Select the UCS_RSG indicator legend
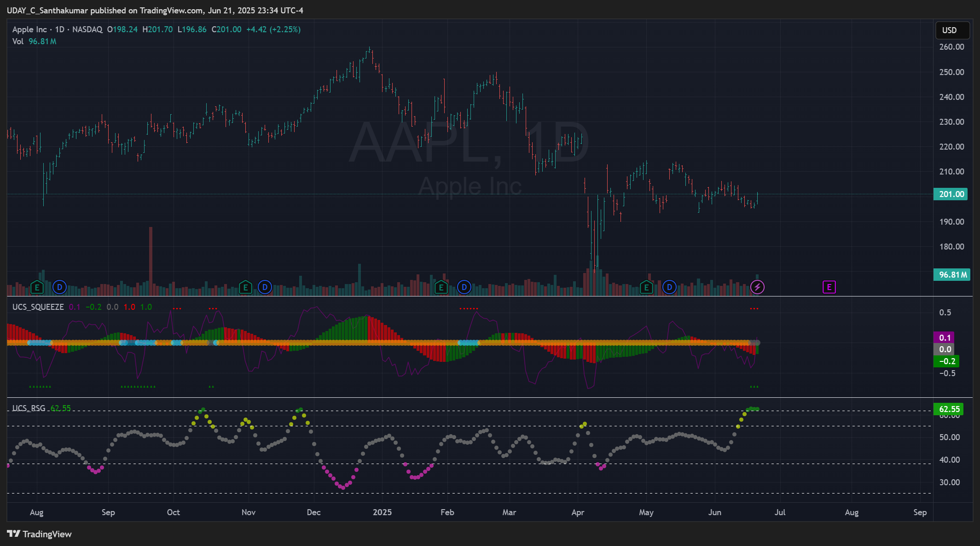 [x=29, y=408]
